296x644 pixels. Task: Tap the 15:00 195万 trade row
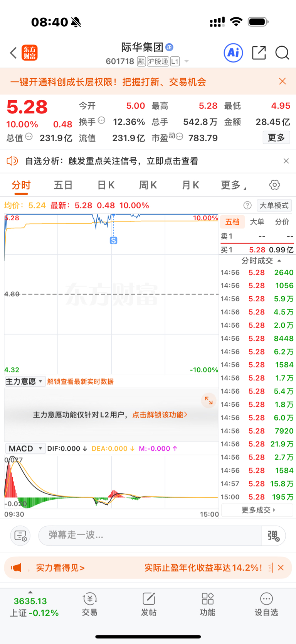click(x=257, y=497)
